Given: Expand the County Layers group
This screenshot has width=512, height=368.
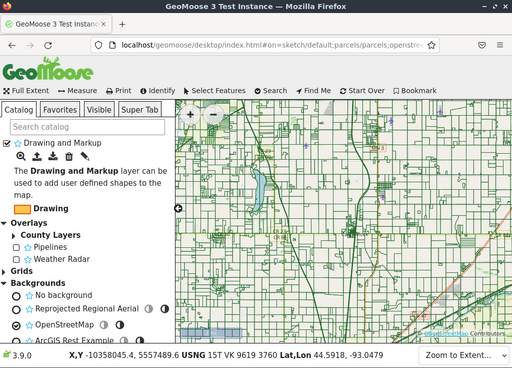Looking at the screenshot, I should (14, 236).
